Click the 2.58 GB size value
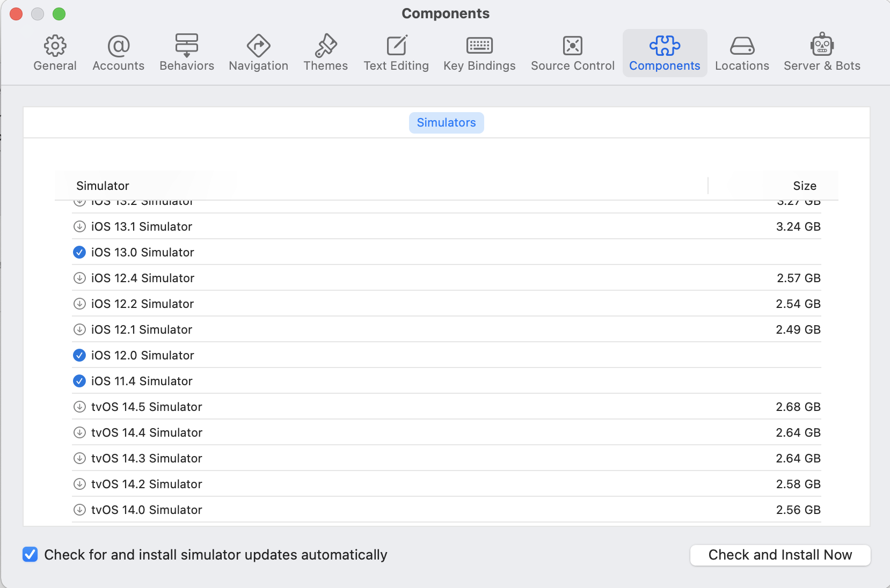 point(798,484)
